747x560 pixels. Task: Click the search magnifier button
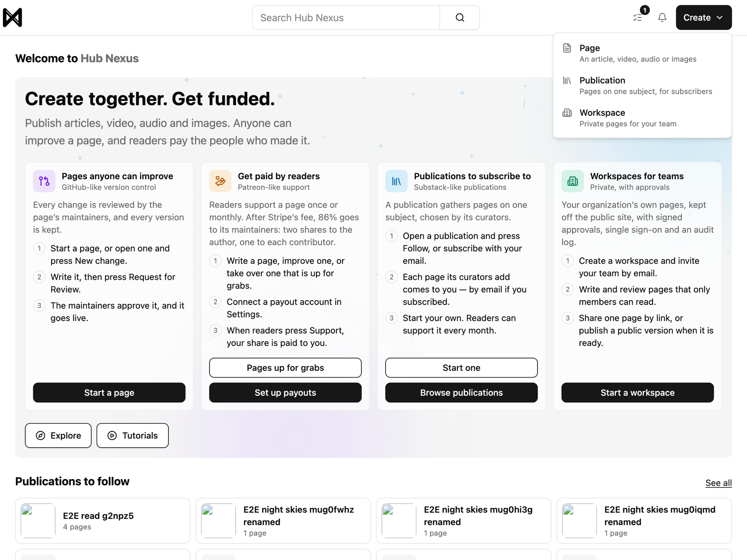pyautogui.click(x=460, y=17)
